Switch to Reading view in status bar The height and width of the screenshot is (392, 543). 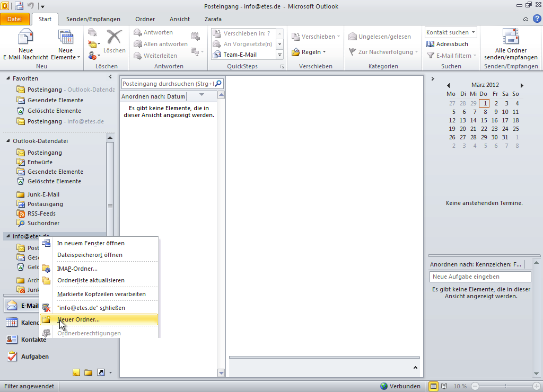(444, 386)
